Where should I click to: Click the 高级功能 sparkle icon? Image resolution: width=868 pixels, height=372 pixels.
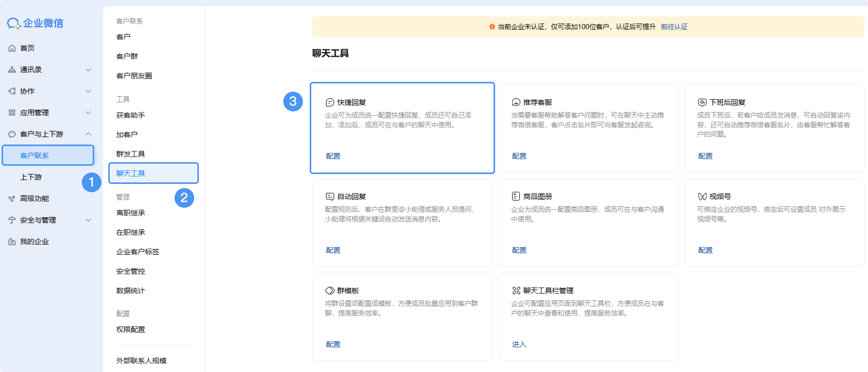12,198
